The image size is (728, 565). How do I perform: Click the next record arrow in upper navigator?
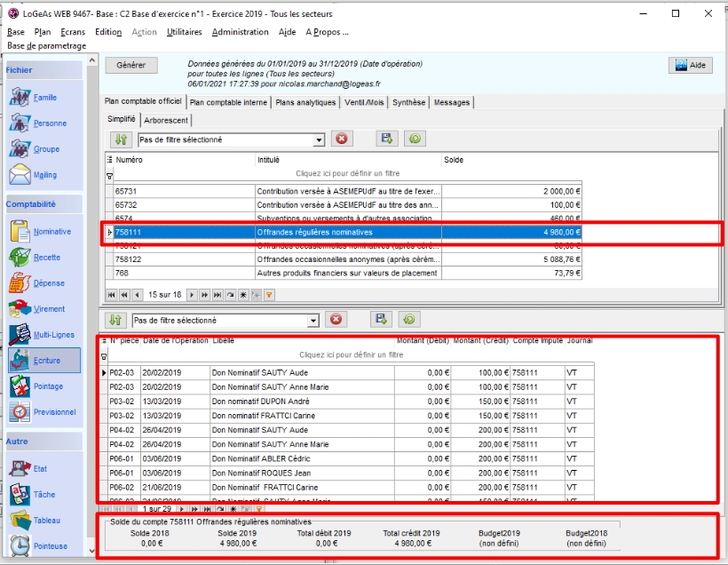click(x=191, y=294)
